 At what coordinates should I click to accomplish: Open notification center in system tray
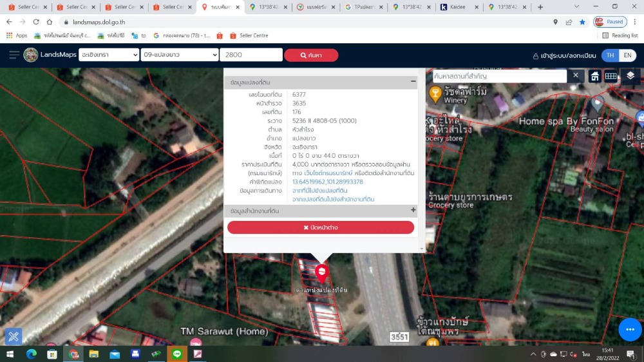[x=631, y=354]
